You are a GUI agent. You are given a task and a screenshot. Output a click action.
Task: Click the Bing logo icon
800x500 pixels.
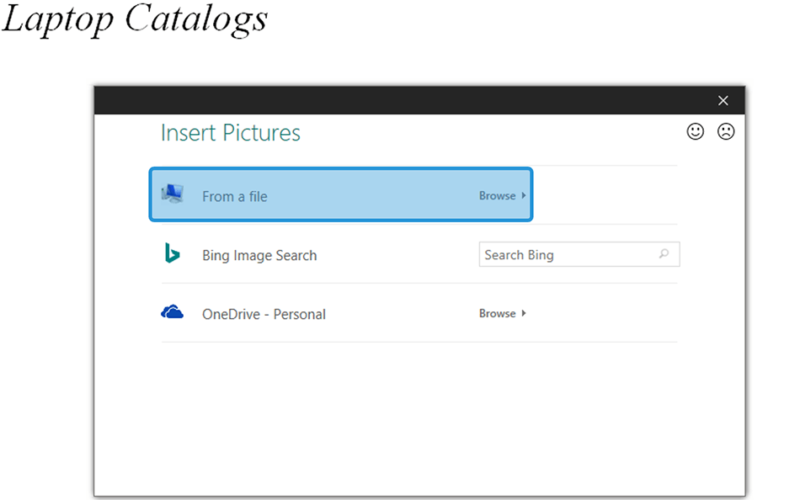coord(172,253)
